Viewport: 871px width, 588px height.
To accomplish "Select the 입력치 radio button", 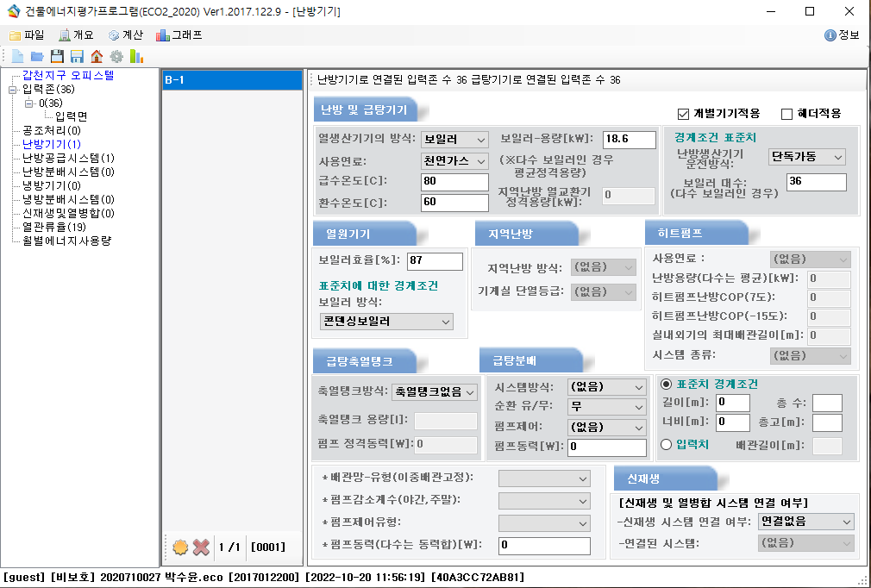I will pos(666,444).
